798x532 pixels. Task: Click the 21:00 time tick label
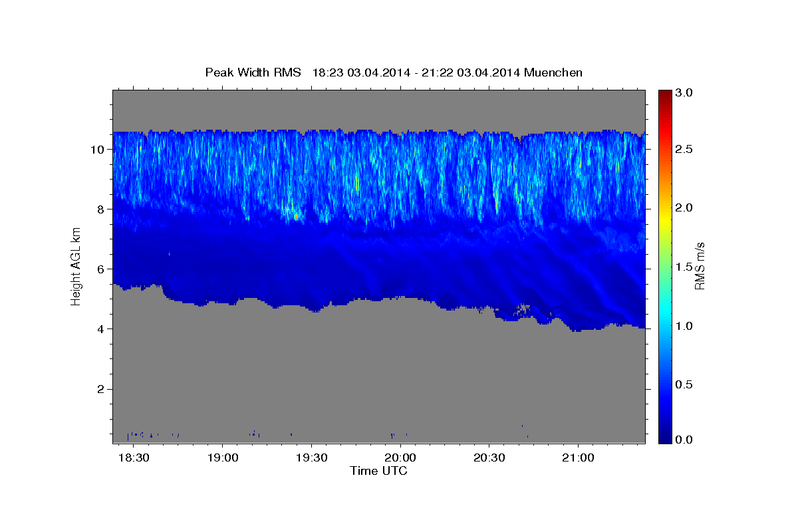coord(579,459)
